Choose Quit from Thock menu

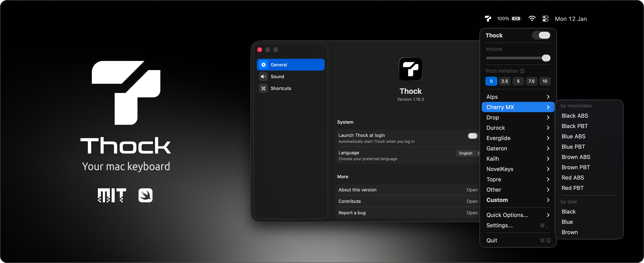[518, 240]
